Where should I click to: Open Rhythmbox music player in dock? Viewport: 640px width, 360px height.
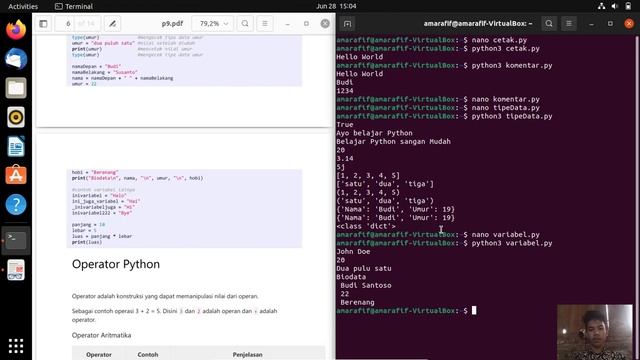(x=16, y=118)
